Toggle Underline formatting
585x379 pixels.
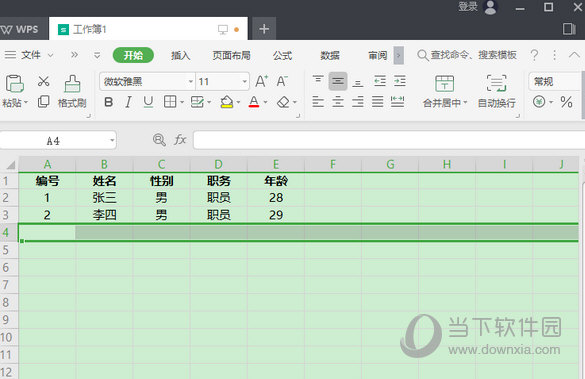click(x=148, y=102)
